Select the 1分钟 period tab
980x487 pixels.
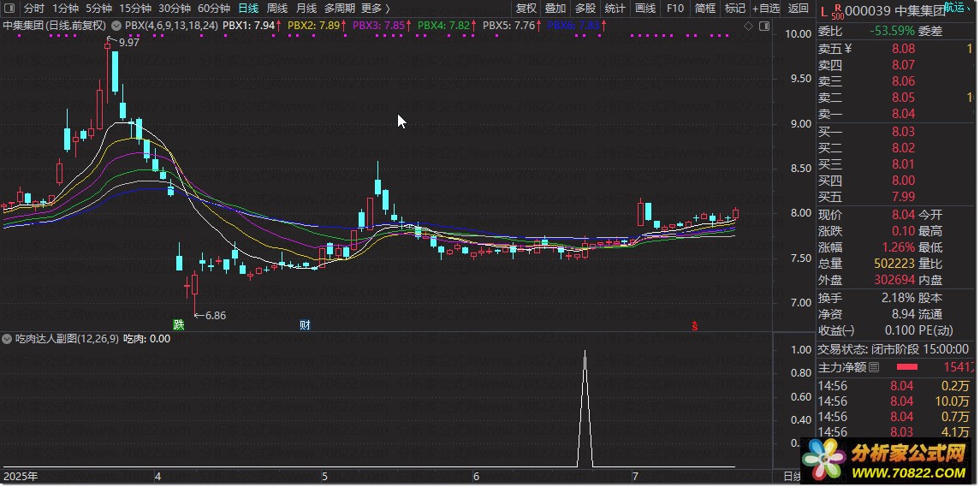pos(65,8)
